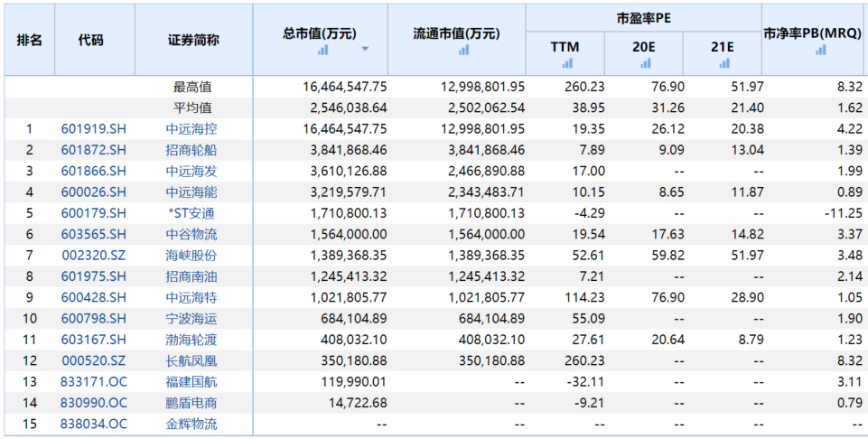Click the chart icon under 流通市值(万元)
The width and height of the screenshot is (868, 439).
click(464, 50)
